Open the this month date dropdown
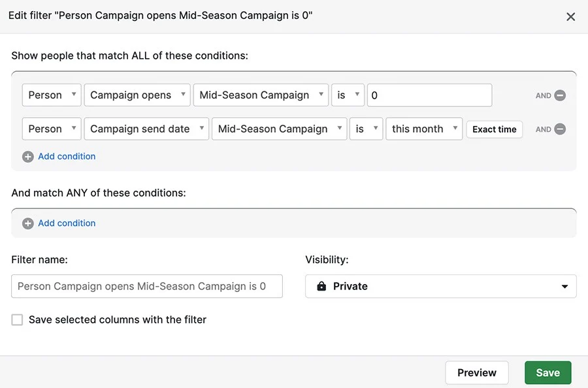Image resolution: width=588 pixels, height=388 pixels. 424,129
